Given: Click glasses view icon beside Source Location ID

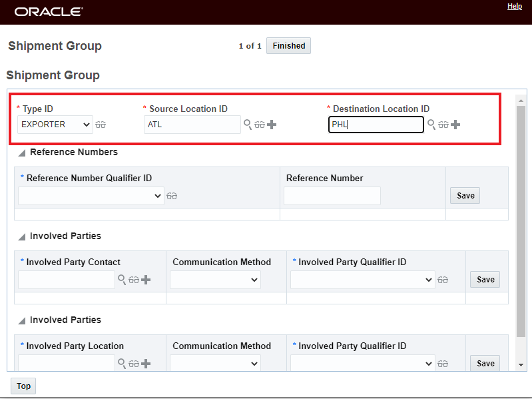Looking at the screenshot, I should coord(260,125).
